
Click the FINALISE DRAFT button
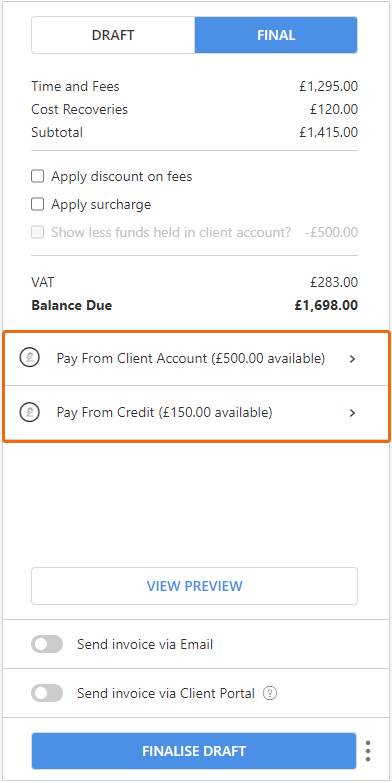pos(194,751)
